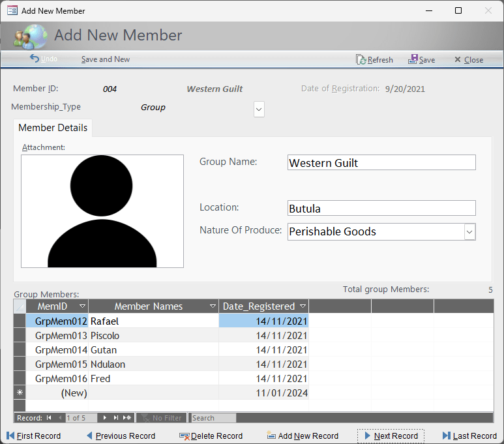Open Nature Of Produce dropdown arrow
Image resolution: width=504 pixels, height=444 pixels.
[x=469, y=232]
